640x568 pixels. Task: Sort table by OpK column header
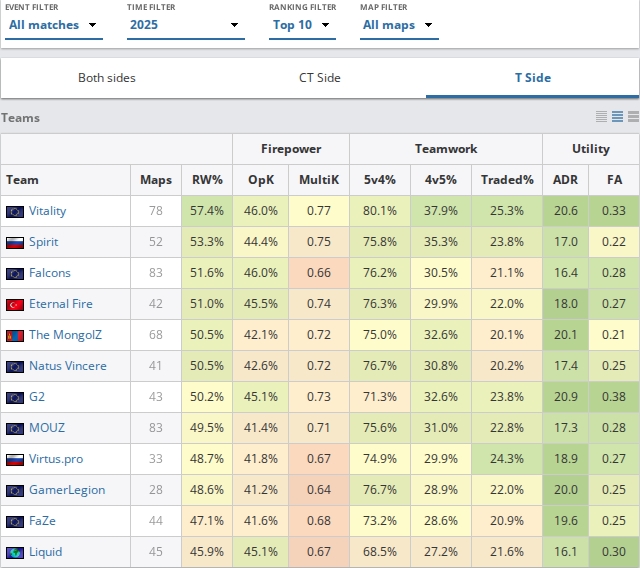pyautogui.click(x=261, y=180)
